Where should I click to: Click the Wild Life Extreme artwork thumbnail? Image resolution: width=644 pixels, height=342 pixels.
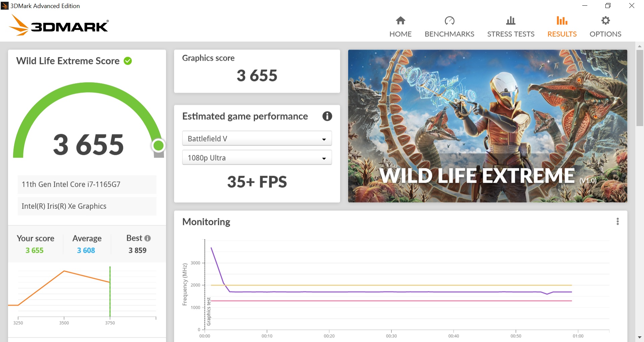point(488,126)
